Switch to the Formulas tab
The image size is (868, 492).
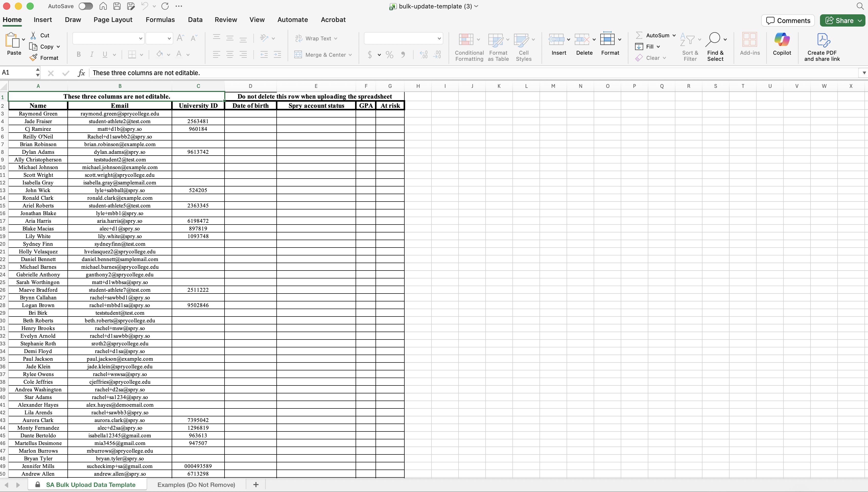pos(160,20)
